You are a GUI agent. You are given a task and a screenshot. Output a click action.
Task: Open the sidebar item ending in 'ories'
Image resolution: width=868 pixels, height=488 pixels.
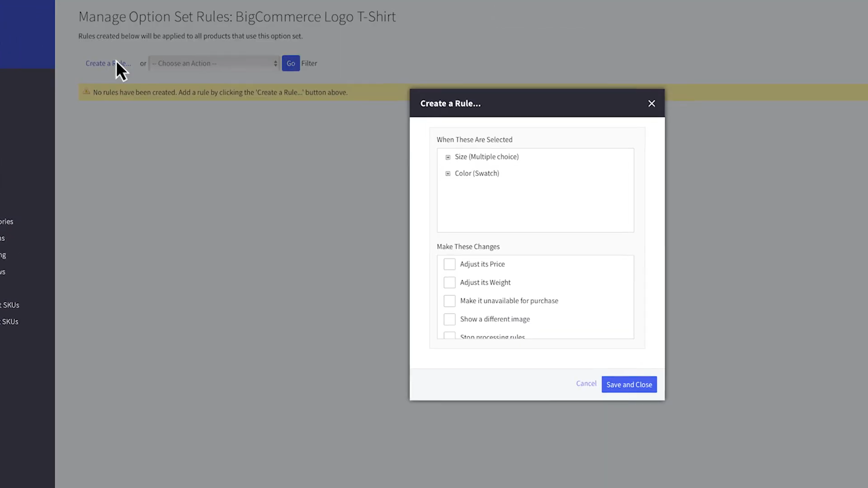(x=7, y=221)
